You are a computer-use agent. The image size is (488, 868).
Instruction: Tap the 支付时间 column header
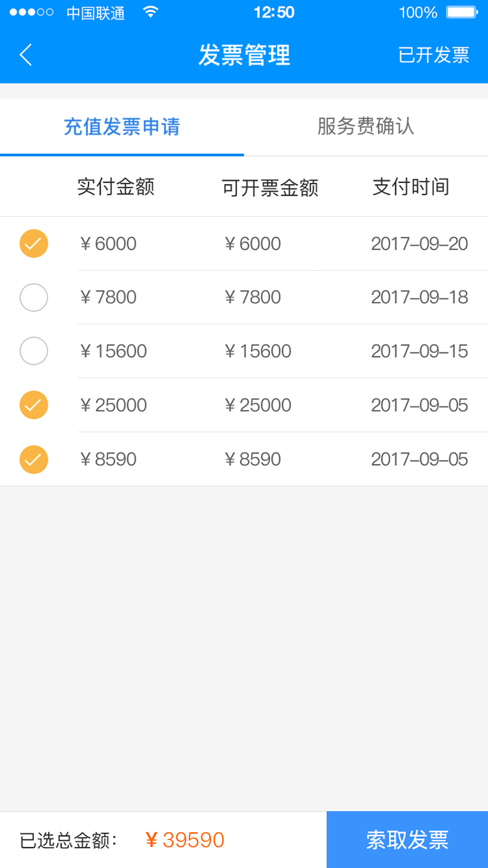click(x=411, y=187)
